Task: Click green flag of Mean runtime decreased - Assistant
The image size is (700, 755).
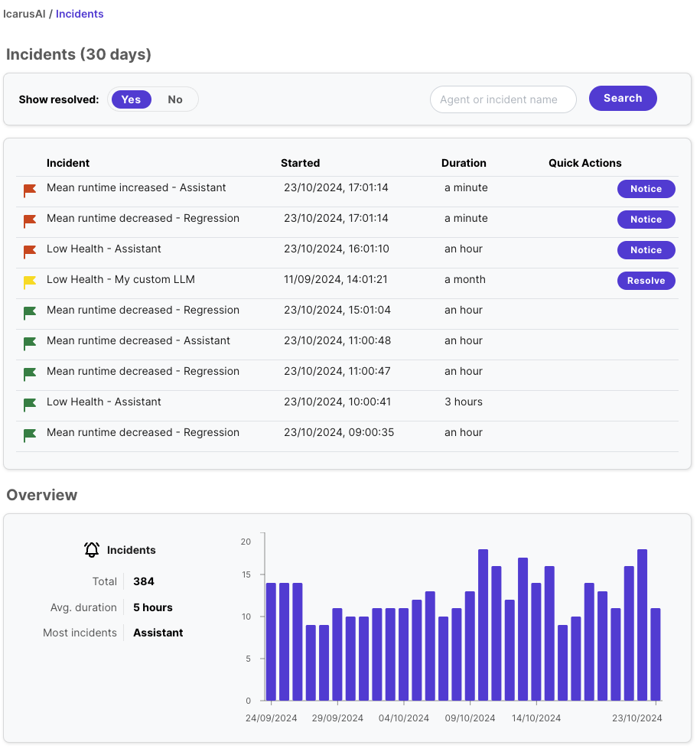Action: (30, 343)
